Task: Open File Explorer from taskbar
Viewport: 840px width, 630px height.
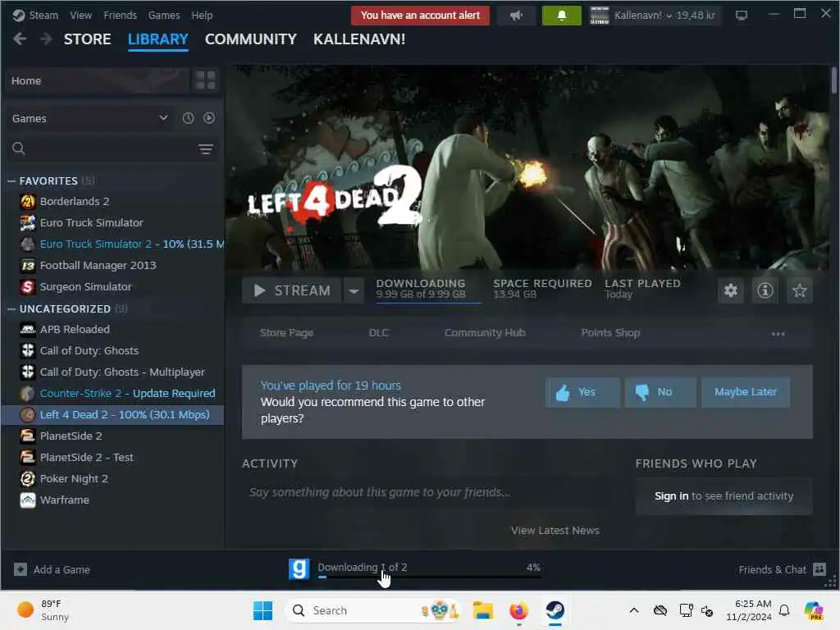Action: point(482,610)
